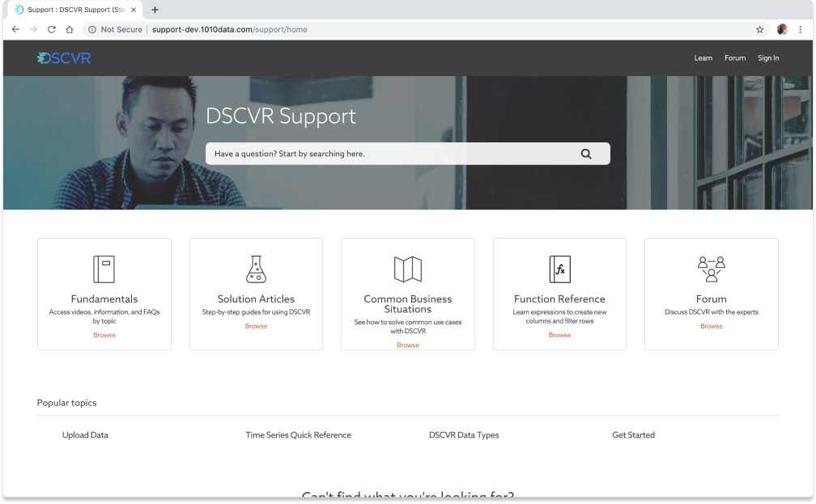Browse the Forum section
816x504 pixels.
click(712, 326)
